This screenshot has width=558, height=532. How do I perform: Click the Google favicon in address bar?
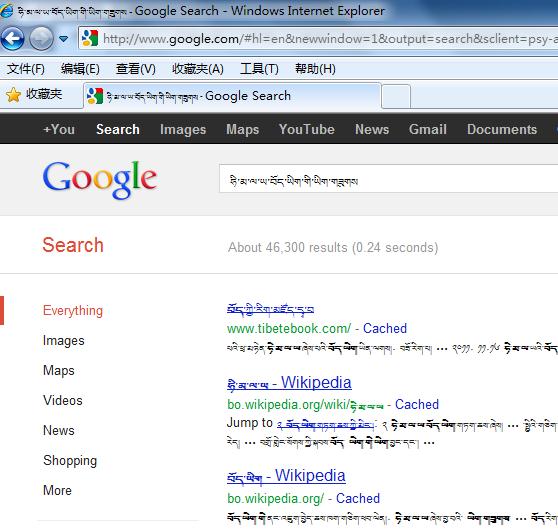90,38
